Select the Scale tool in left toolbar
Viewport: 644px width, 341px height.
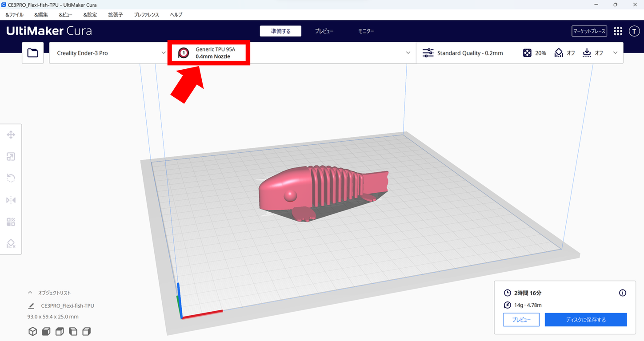[11, 156]
